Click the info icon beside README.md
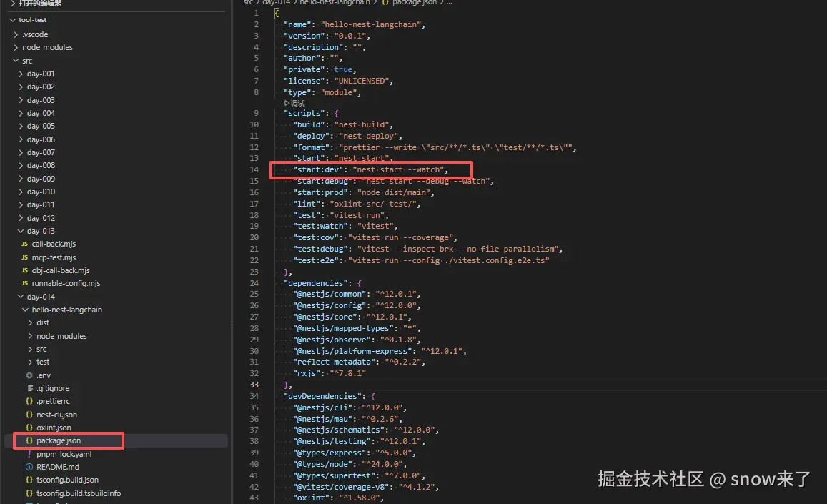This screenshot has width=827, height=504. (29, 467)
